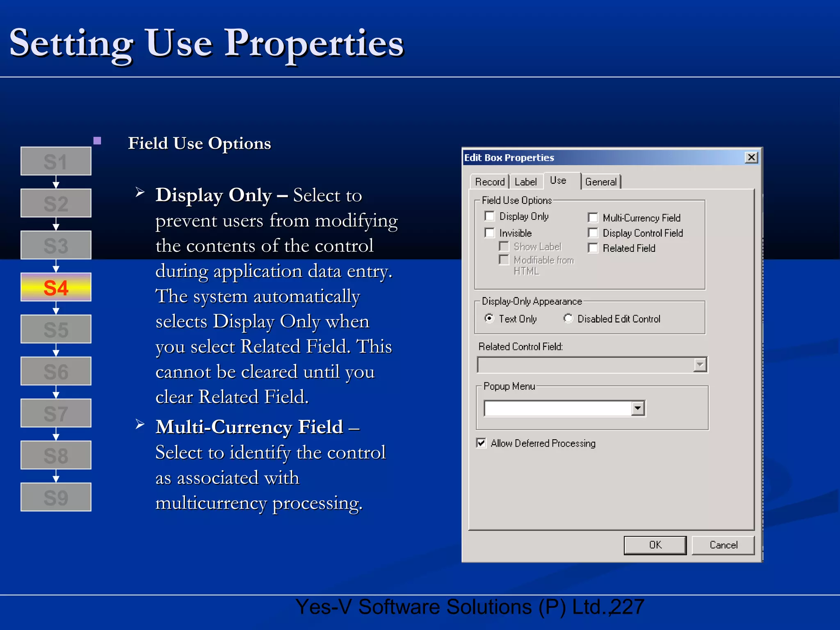Jump to step S5 box
Image resolution: width=840 pixels, height=630 pixels.
[56, 329]
